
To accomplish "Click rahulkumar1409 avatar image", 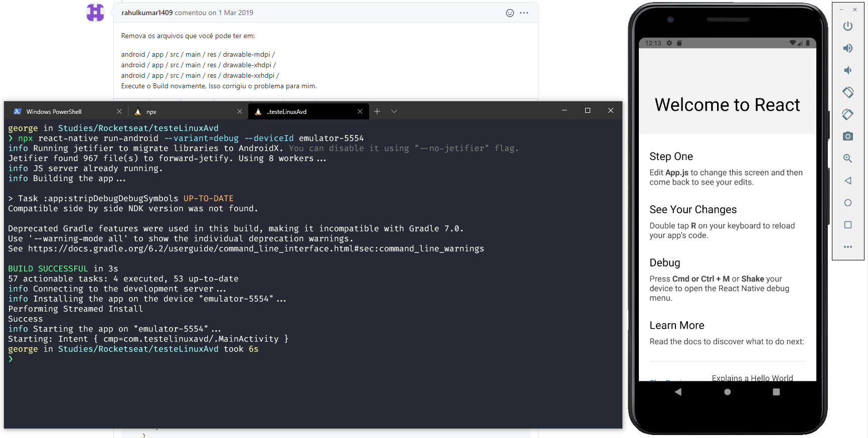I will 95,13.
